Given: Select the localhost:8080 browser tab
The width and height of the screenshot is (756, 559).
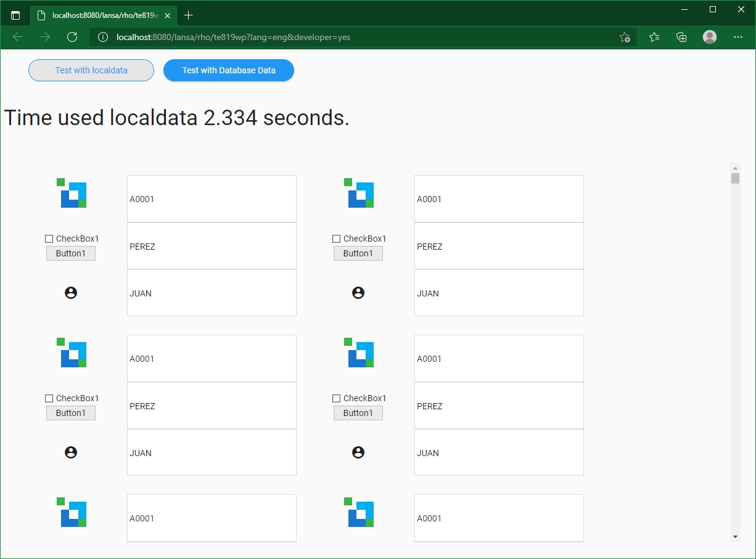Looking at the screenshot, I should tap(104, 15).
